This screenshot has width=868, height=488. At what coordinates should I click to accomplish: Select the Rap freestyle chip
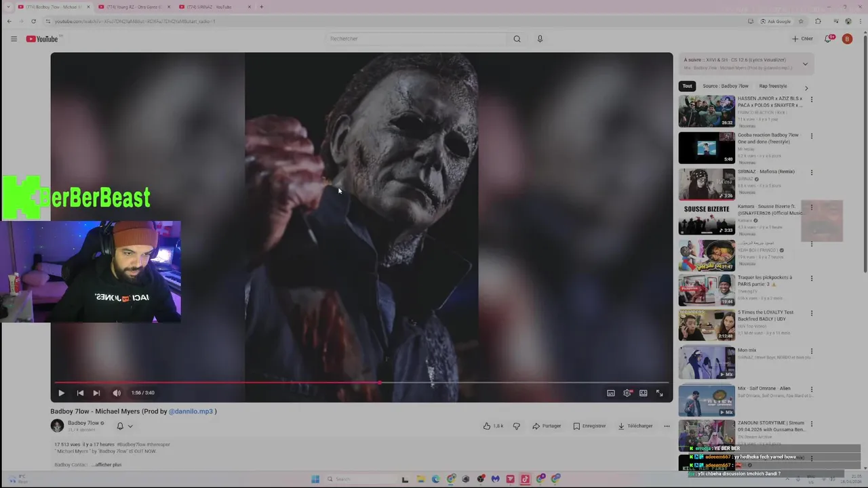coord(773,86)
